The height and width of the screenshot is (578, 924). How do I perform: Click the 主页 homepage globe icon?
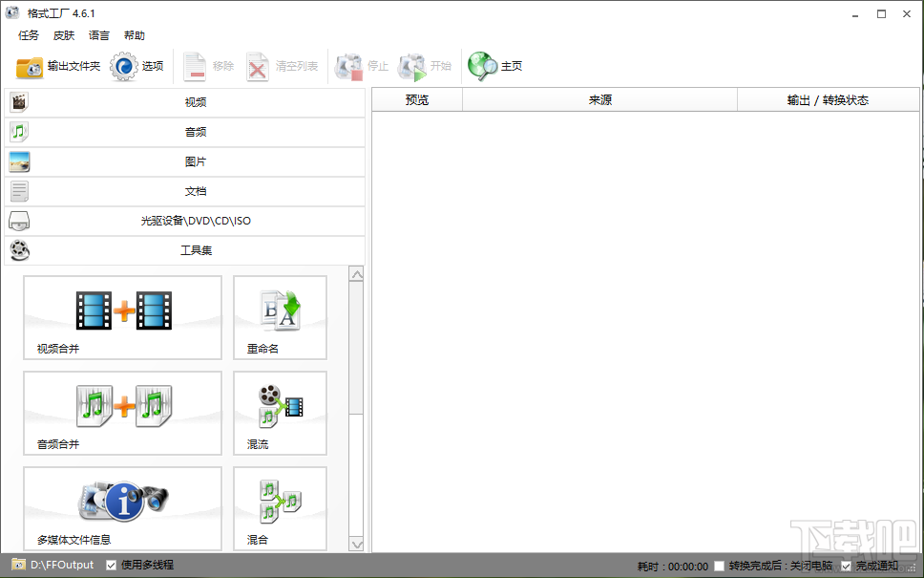point(483,66)
